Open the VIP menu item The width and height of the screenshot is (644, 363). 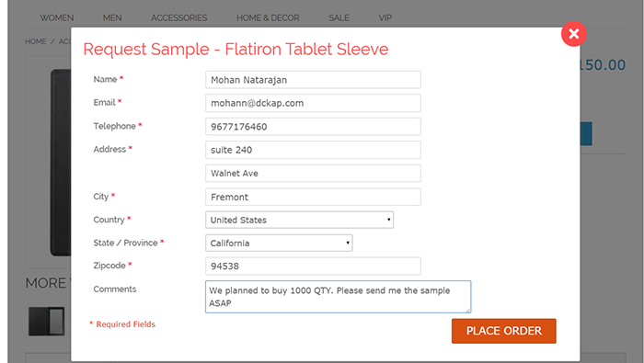pos(385,18)
